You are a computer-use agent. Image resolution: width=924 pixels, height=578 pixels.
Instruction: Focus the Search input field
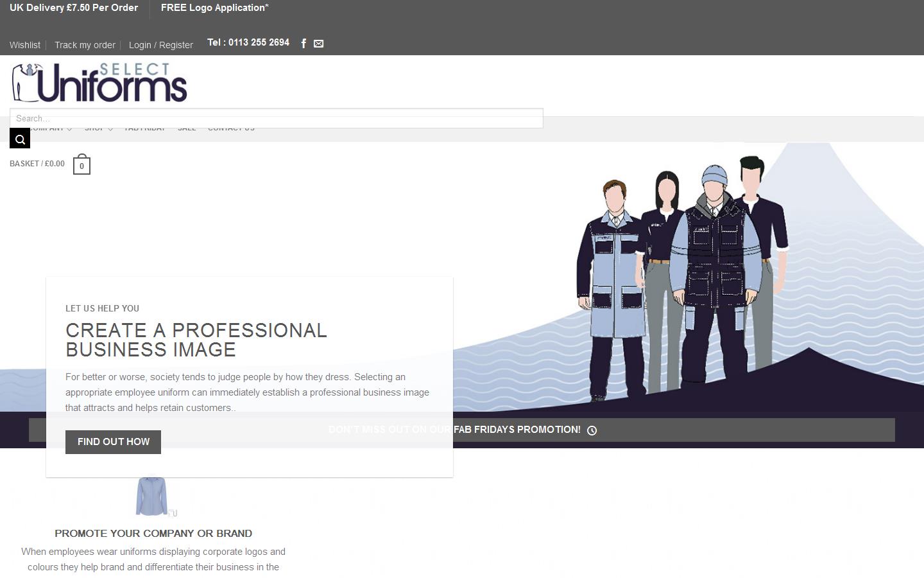(x=276, y=118)
